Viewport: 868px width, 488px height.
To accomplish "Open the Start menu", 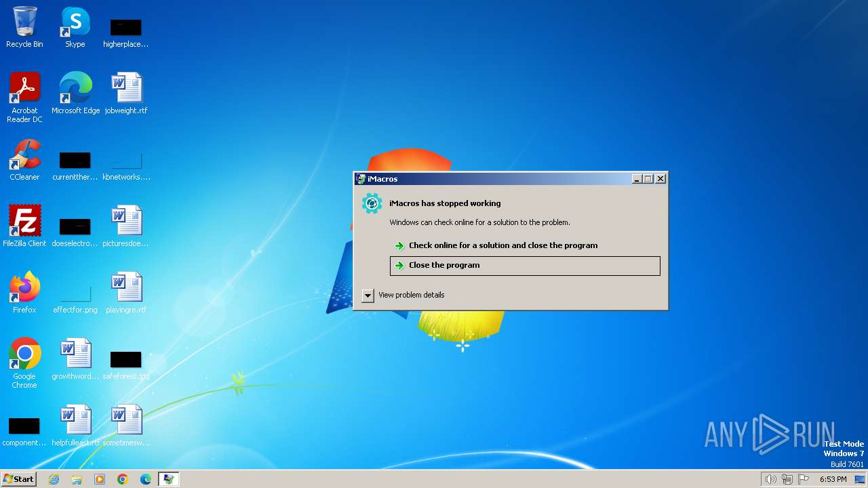I will tap(18, 479).
